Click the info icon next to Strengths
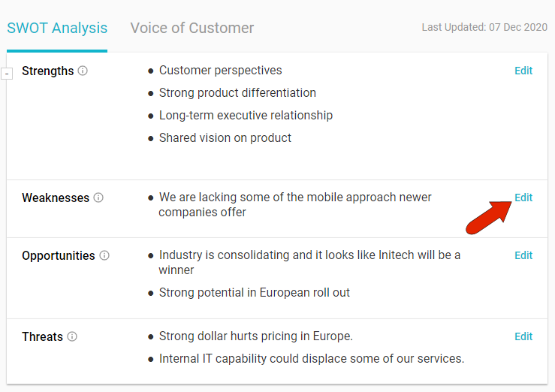555x392 pixels. (x=83, y=71)
